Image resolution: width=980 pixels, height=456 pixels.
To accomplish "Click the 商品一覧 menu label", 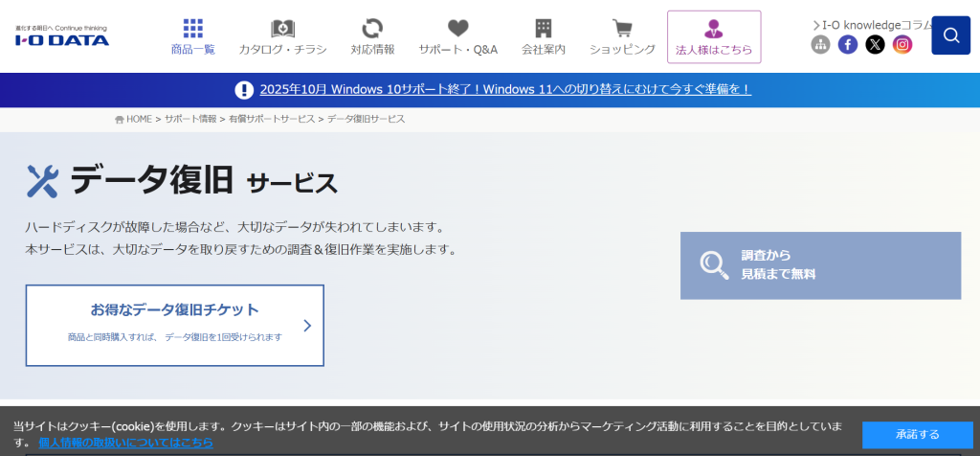I will pyautogui.click(x=193, y=50).
